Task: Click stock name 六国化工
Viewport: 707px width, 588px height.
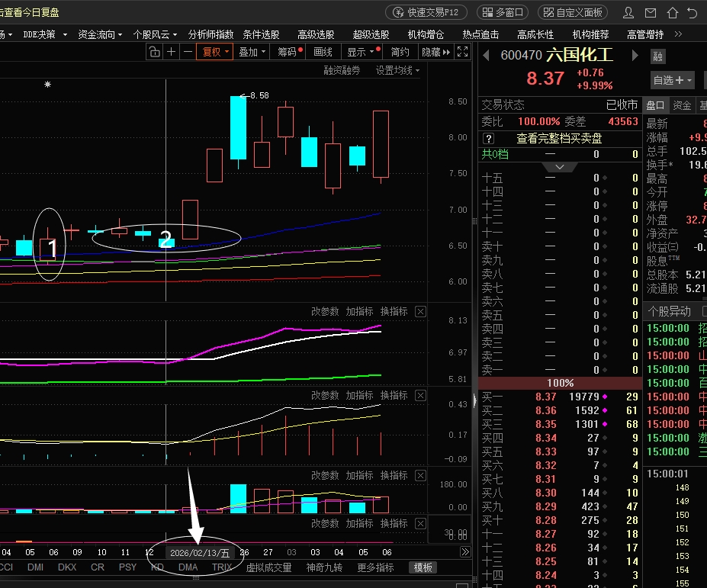Action: click(x=580, y=55)
